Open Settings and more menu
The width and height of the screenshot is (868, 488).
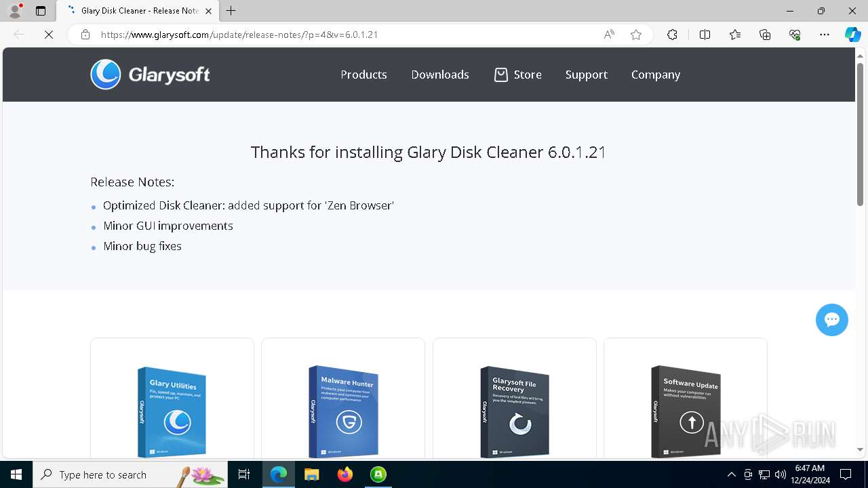point(825,35)
